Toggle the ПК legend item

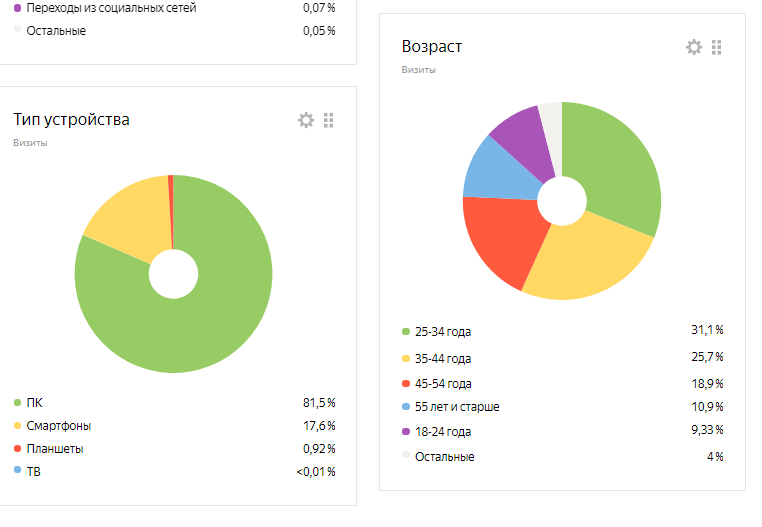[x=34, y=403]
